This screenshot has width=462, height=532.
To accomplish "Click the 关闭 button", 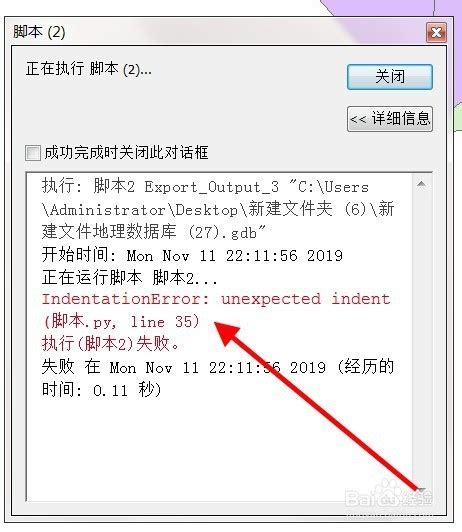I will coord(390,77).
